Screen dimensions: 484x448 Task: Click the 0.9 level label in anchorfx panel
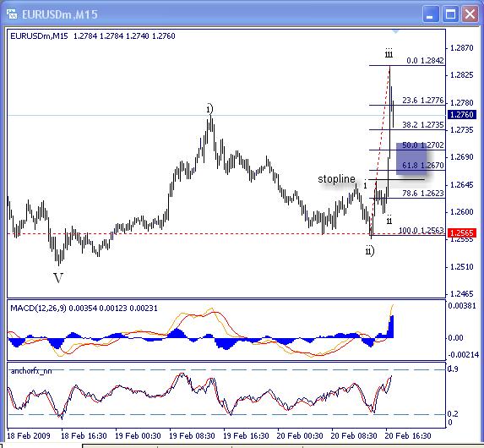point(453,369)
